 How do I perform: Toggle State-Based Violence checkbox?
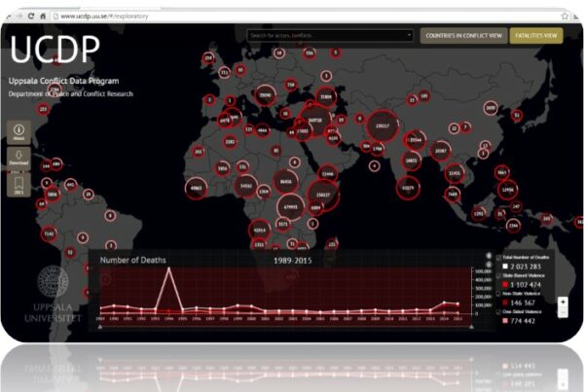[x=498, y=276]
